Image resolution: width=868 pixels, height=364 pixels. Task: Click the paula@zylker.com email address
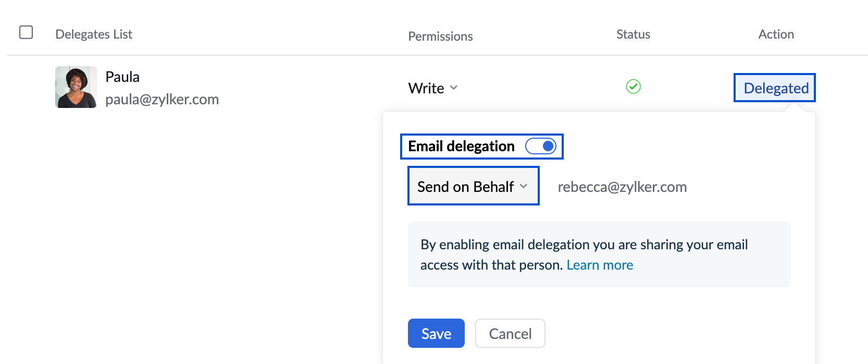(162, 100)
